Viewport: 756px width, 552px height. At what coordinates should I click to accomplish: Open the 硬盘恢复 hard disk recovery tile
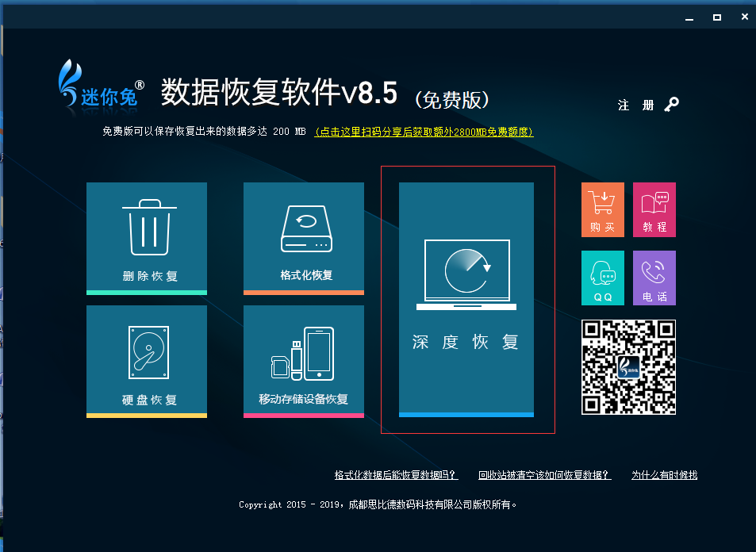click(x=147, y=361)
